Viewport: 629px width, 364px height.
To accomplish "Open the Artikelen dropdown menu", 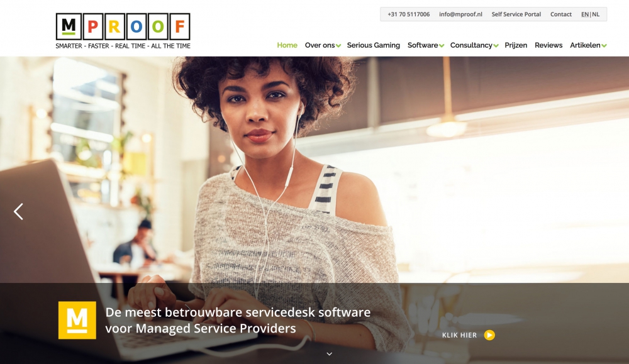I will point(588,45).
